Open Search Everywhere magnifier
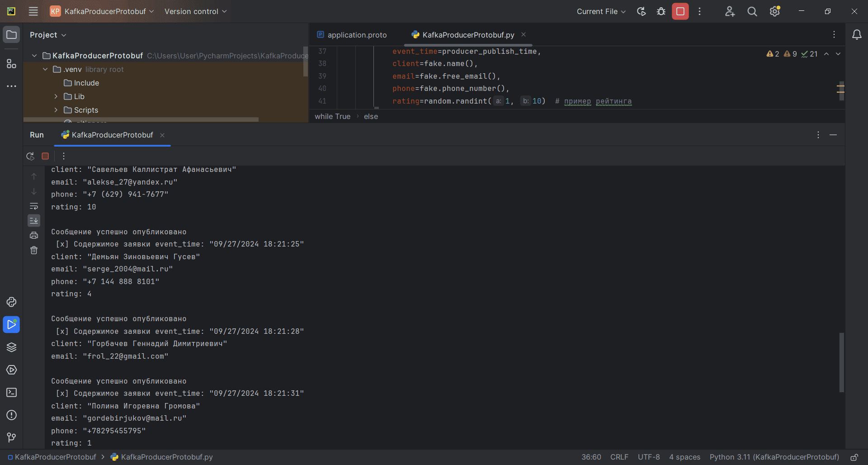This screenshot has width=868, height=465. [x=752, y=12]
